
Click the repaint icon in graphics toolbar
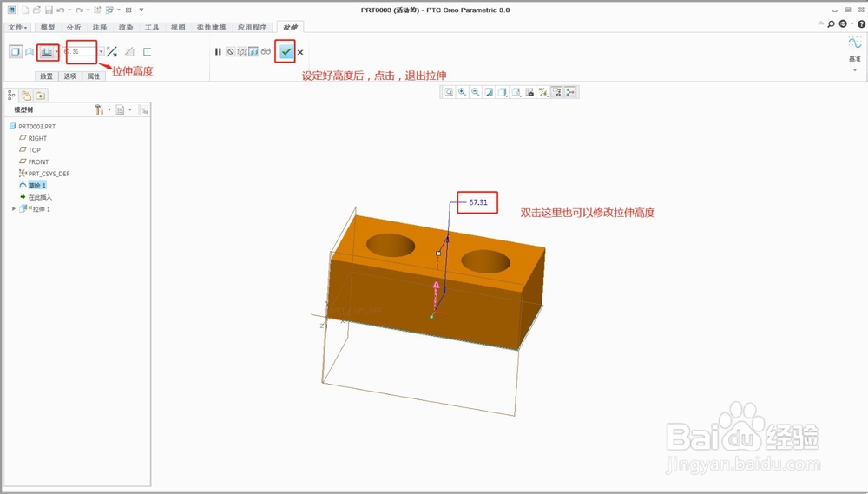click(x=489, y=92)
